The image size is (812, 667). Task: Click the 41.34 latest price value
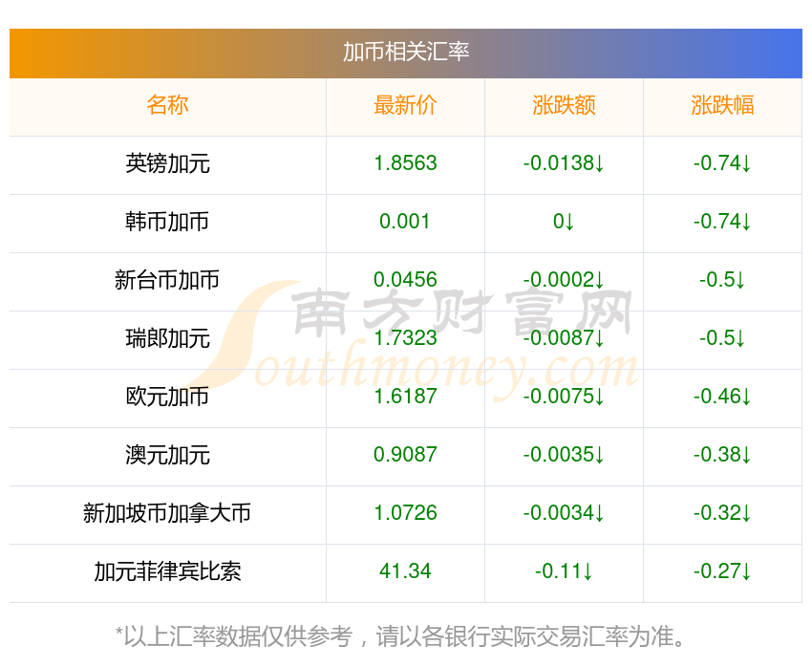(x=405, y=571)
